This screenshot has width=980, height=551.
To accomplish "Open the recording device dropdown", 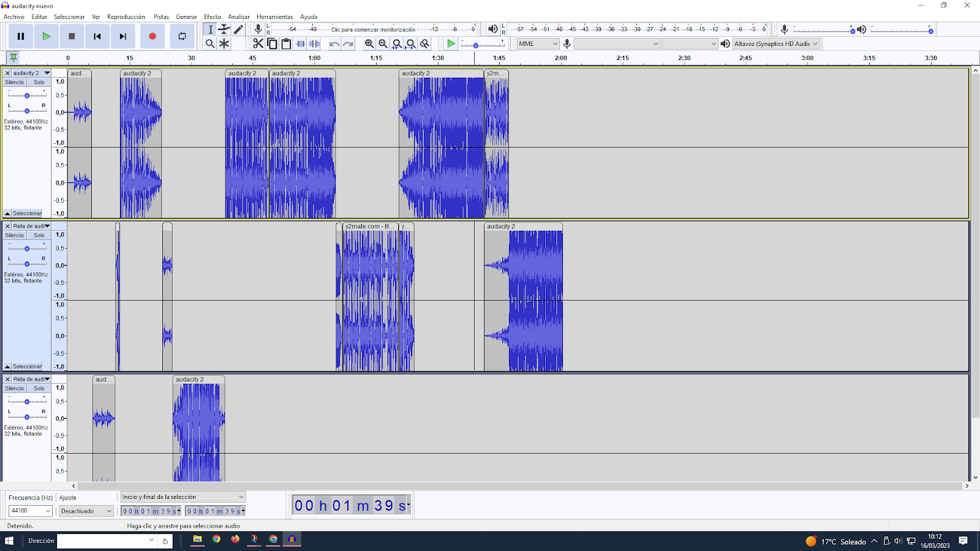I will (x=617, y=43).
